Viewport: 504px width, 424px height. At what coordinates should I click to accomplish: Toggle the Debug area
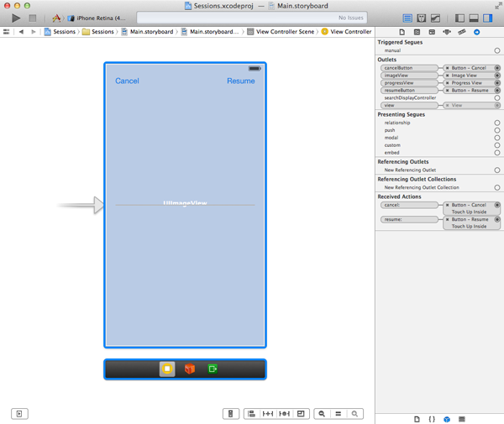(474, 18)
